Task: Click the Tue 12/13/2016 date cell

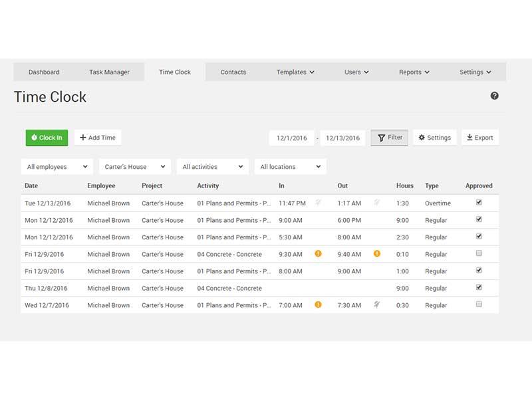Action: pos(47,203)
